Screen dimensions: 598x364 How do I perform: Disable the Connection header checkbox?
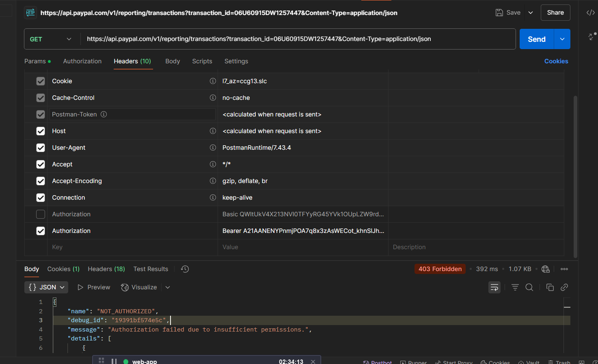point(41,198)
